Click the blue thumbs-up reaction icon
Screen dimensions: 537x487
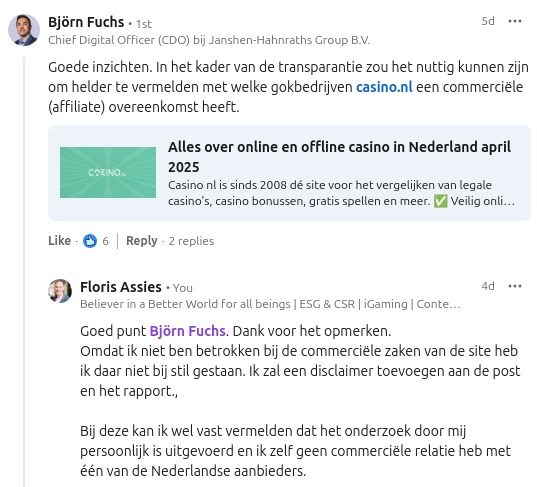tap(90, 241)
